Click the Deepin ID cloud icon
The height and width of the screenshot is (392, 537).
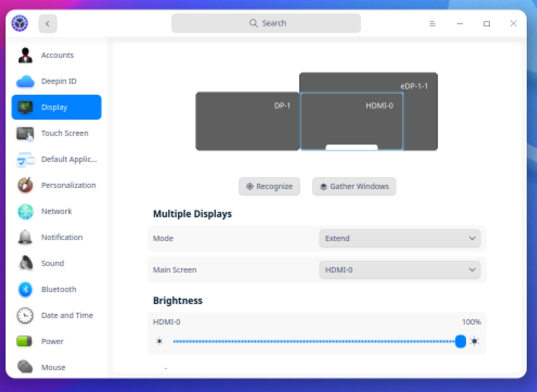click(25, 81)
